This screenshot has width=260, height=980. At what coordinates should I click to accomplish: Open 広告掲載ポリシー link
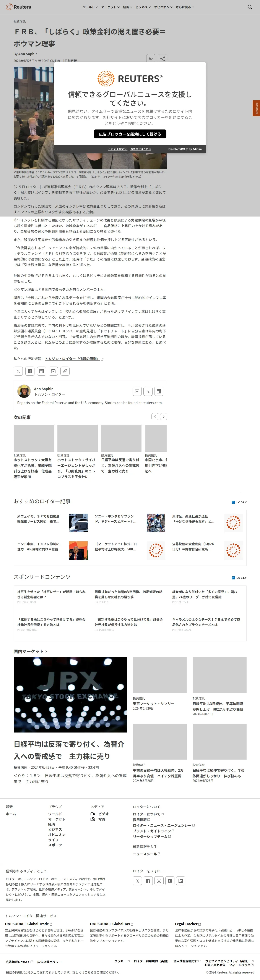(x=49, y=962)
